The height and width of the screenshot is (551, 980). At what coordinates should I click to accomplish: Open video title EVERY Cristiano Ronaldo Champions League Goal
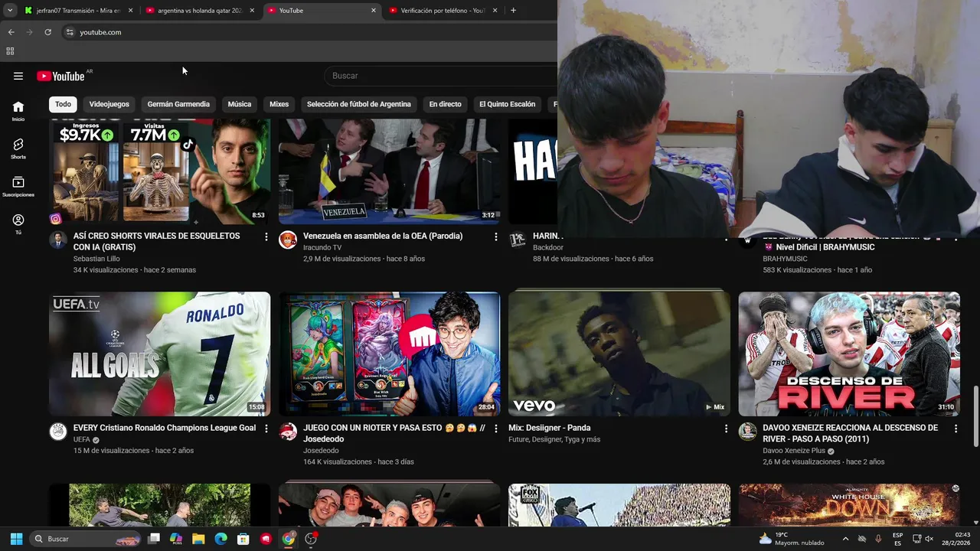[165, 428]
